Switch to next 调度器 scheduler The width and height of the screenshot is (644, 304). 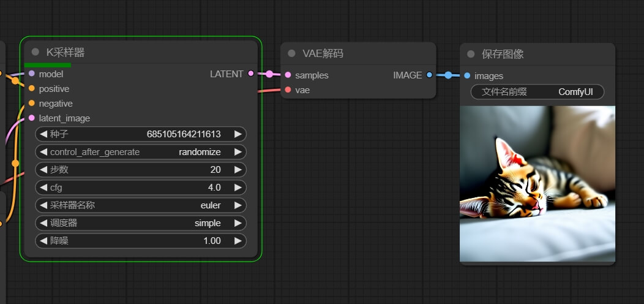[238, 223]
